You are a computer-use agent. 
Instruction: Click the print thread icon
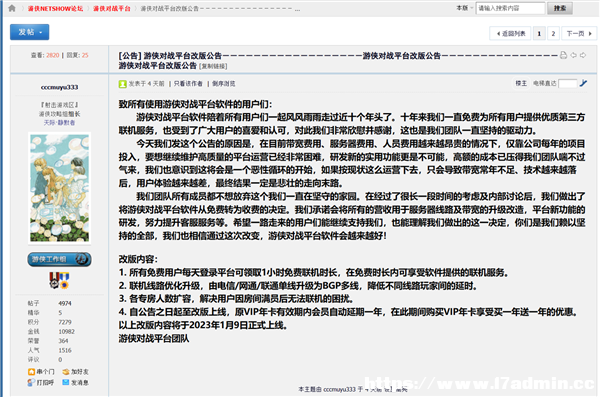[x=563, y=55]
